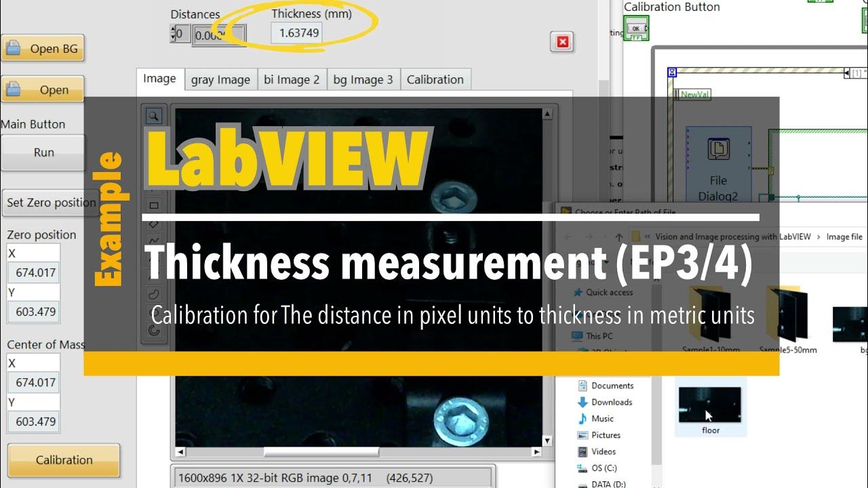
Task: Click the Open BG button
Action: coord(43,49)
